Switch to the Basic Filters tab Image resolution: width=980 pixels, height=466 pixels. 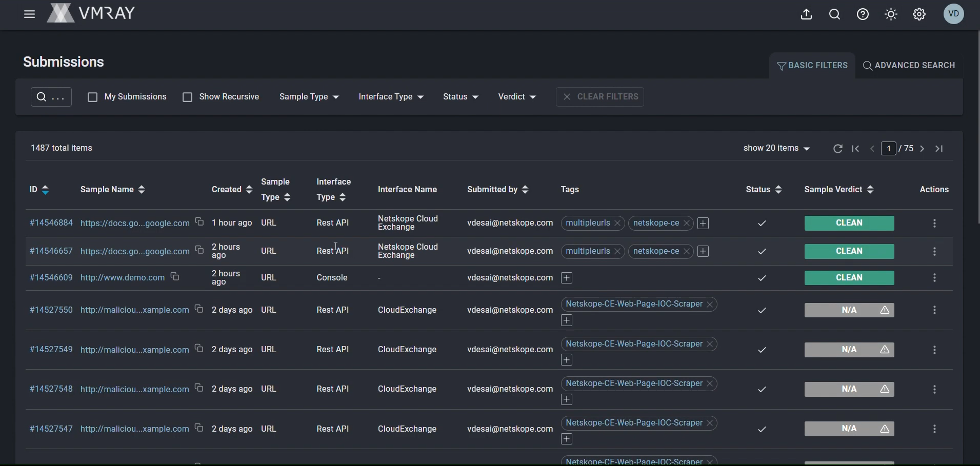click(812, 66)
